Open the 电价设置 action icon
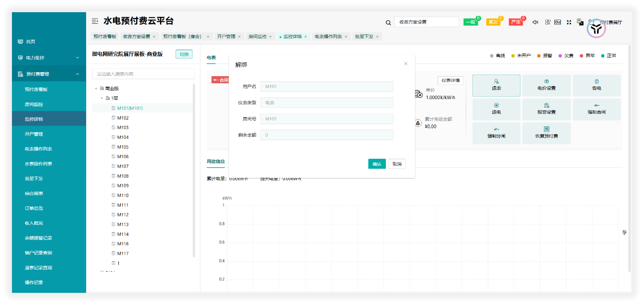Viewport: 644px width, 305px height. pyautogui.click(x=547, y=85)
